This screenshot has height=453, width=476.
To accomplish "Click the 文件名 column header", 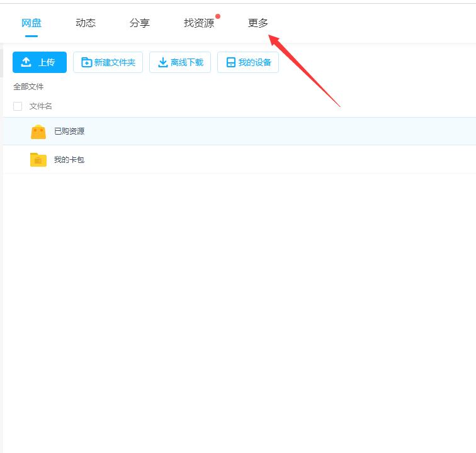I will (x=41, y=106).
